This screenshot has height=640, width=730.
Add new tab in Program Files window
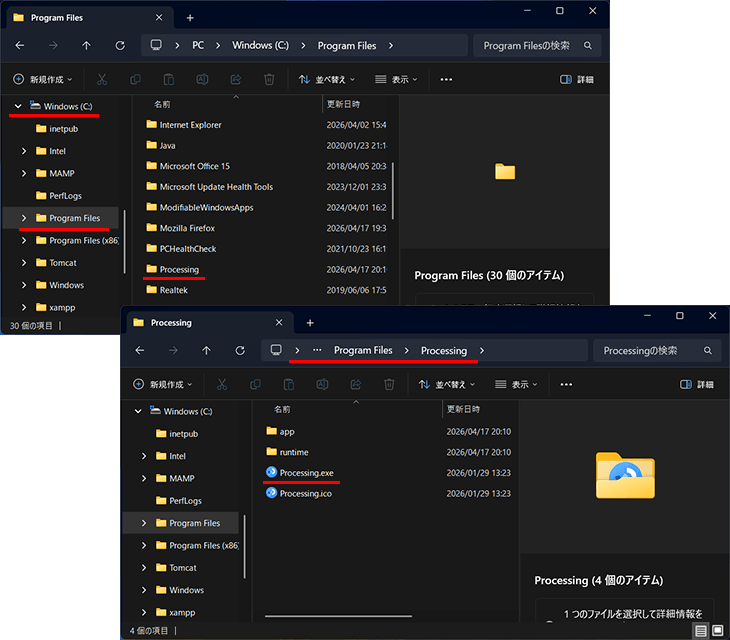point(190,18)
